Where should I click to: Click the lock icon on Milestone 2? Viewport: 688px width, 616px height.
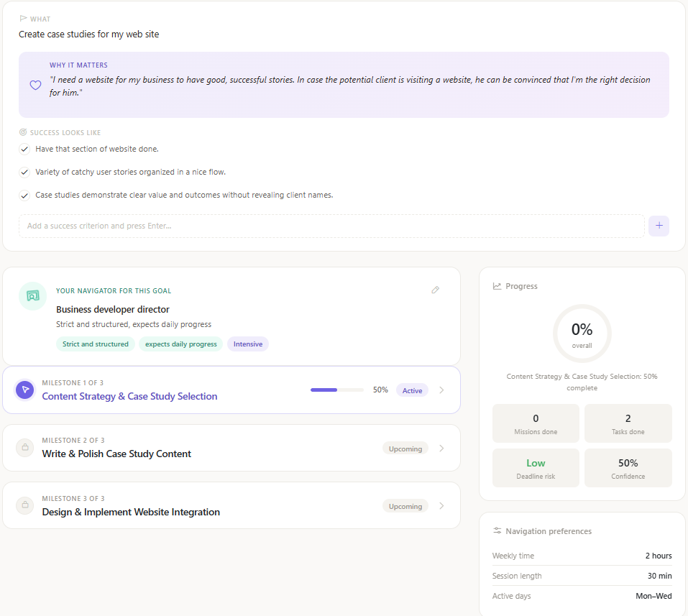click(25, 448)
